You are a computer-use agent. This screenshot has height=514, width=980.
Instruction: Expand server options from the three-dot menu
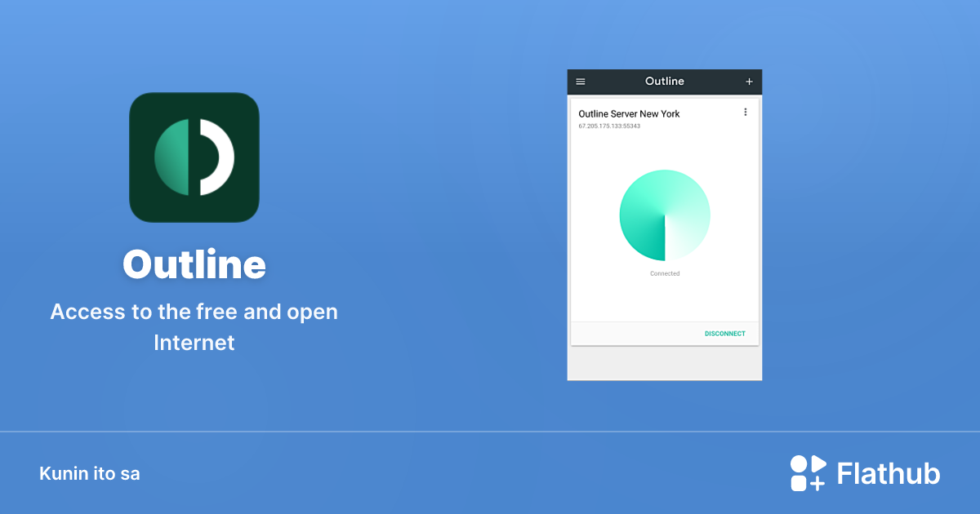click(745, 112)
